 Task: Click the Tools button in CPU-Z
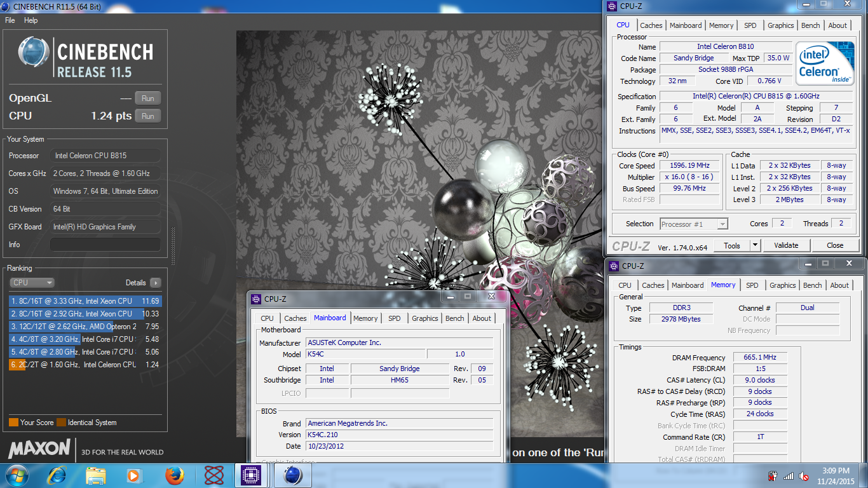pyautogui.click(x=732, y=245)
